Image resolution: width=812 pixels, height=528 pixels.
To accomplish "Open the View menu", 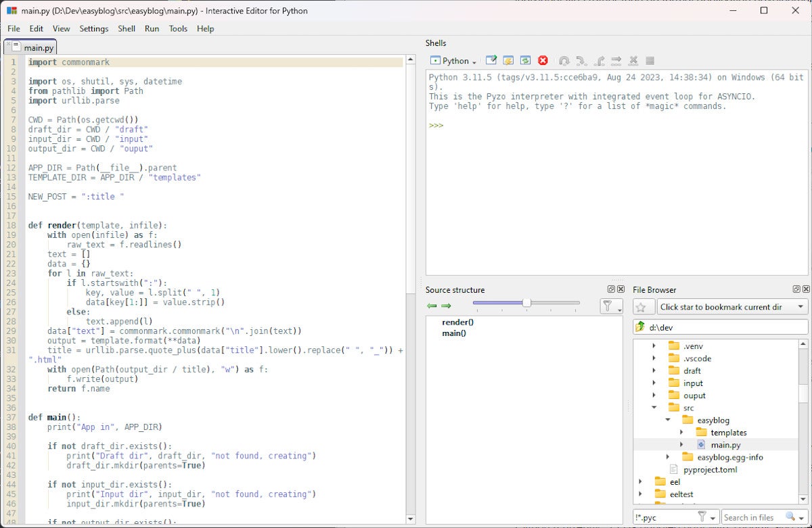I will pyautogui.click(x=62, y=28).
